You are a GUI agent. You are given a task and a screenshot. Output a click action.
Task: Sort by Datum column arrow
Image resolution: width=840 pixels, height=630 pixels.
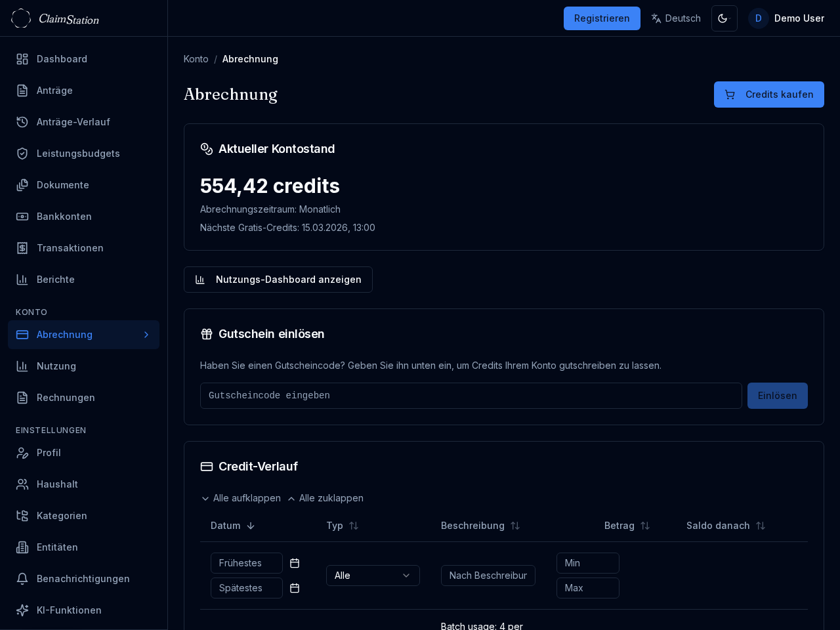tap(251, 526)
